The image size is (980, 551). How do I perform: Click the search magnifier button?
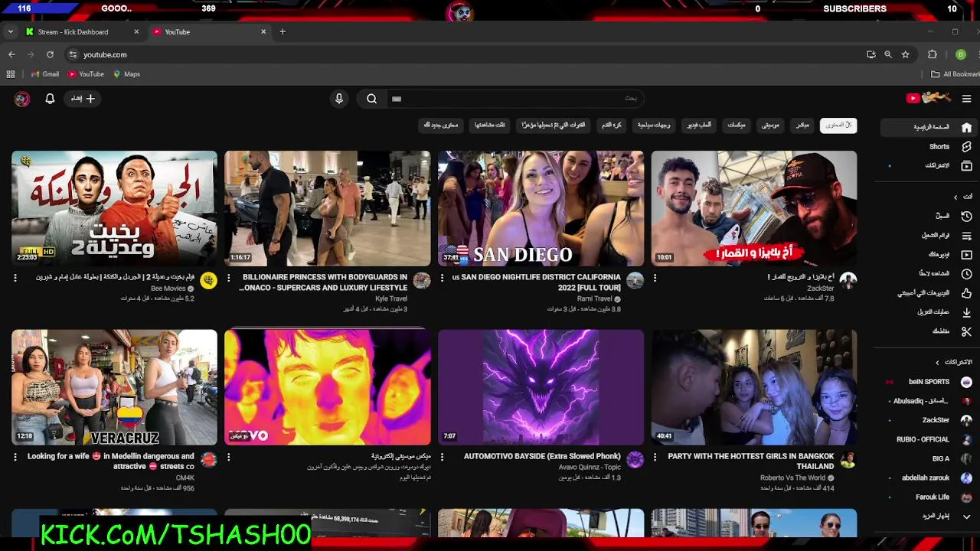click(371, 99)
